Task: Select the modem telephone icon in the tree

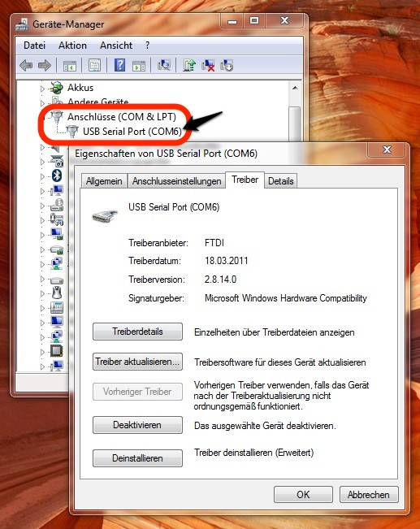Action: tap(57, 307)
